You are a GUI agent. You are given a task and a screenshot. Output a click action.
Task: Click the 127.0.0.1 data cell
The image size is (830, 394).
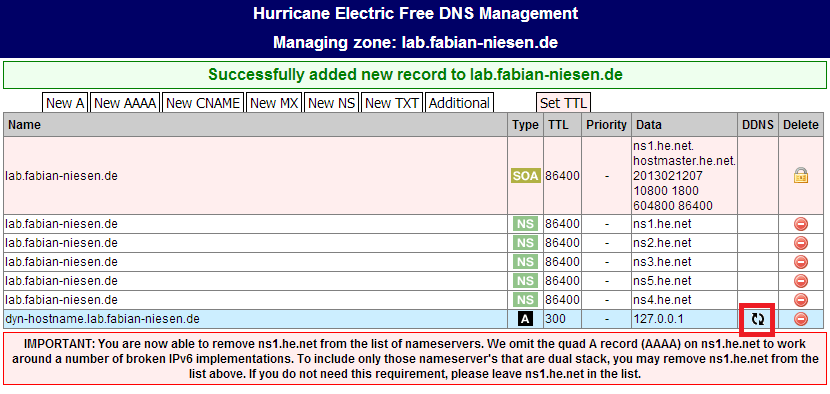685,319
